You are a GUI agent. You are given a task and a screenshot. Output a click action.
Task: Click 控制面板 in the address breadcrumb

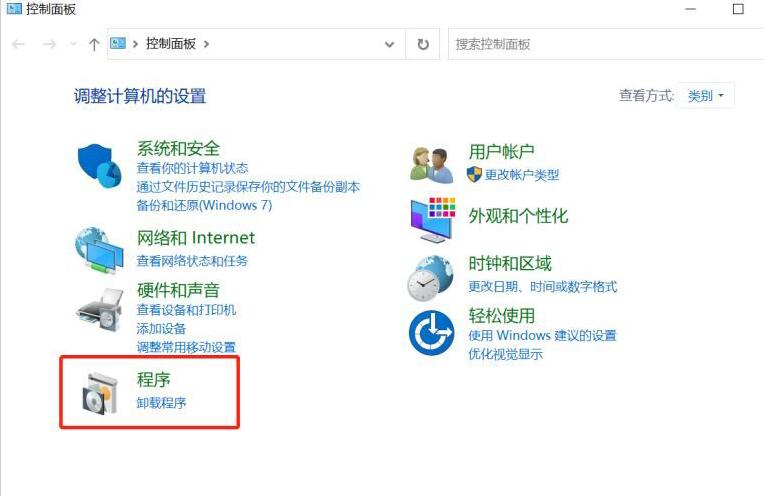click(x=171, y=44)
